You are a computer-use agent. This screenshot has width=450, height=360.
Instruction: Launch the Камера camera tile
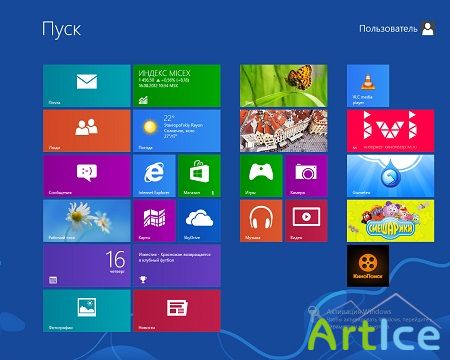(306, 176)
